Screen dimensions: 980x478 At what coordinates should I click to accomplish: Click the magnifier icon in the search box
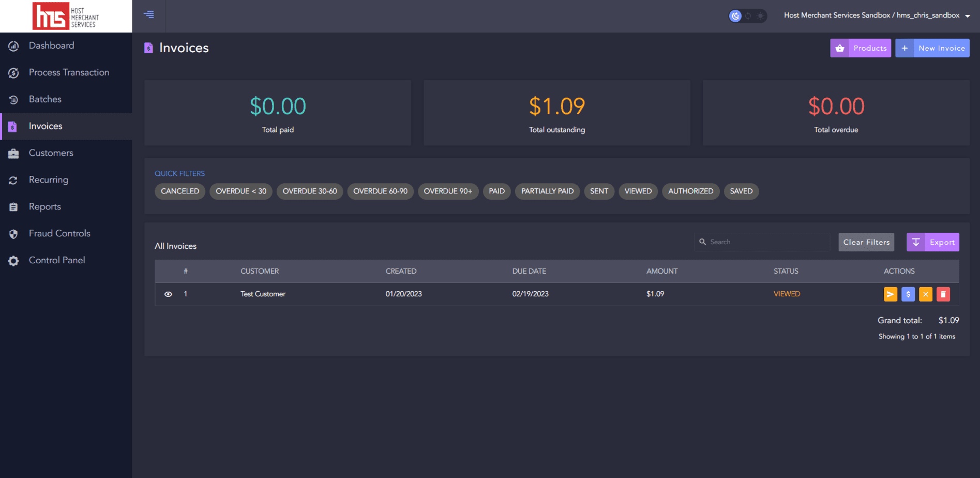tap(702, 242)
